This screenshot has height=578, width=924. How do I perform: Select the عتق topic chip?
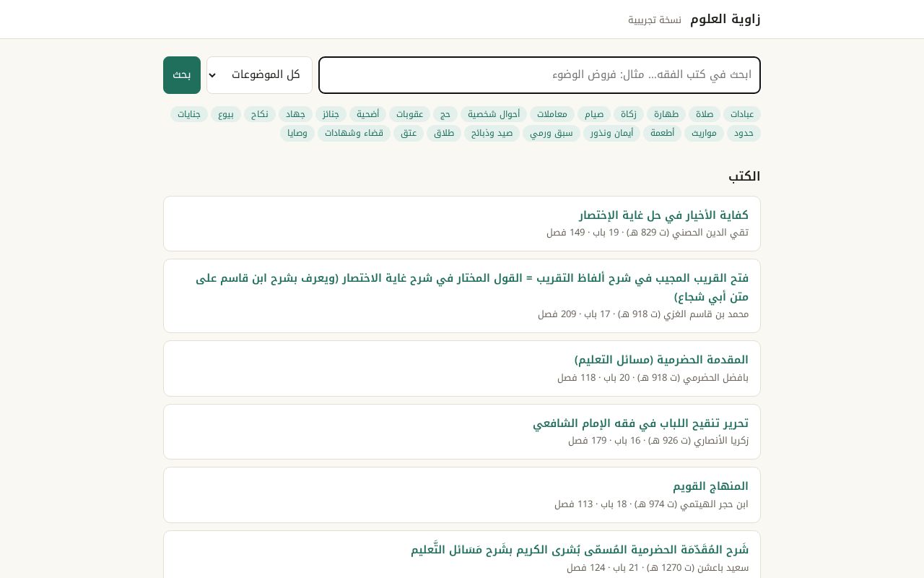click(409, 133)
